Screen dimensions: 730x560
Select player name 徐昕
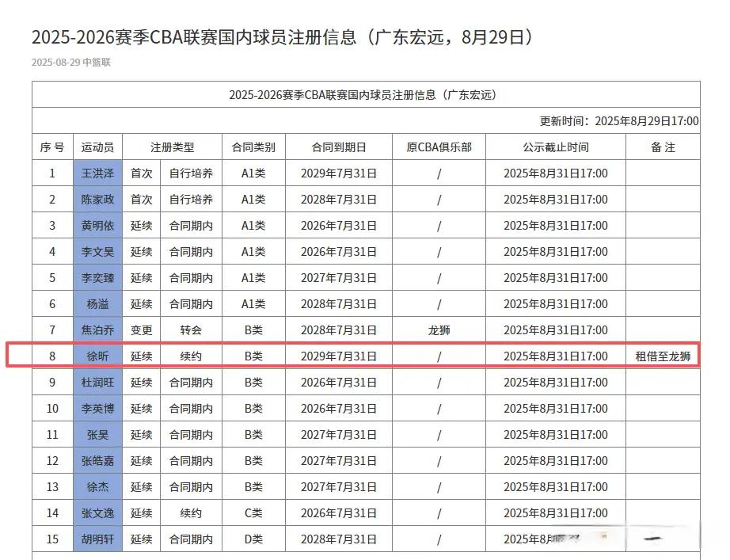97,356
